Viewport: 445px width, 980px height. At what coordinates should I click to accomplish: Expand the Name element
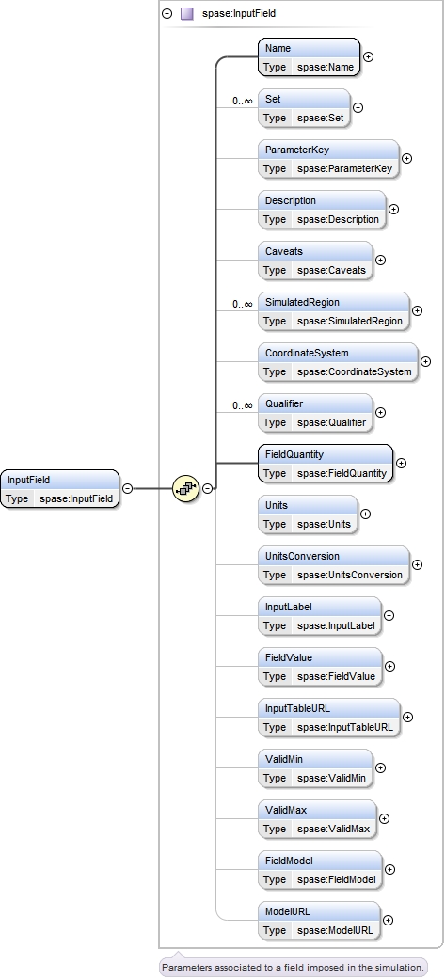coord(369,56)
